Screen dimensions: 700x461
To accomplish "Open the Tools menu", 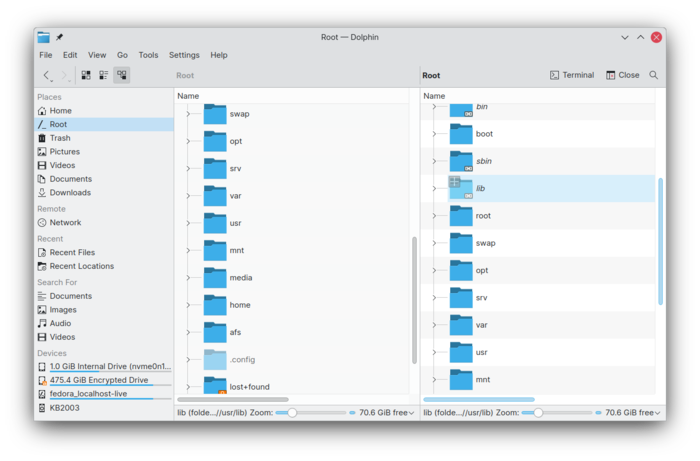I will tap(148, 55).
